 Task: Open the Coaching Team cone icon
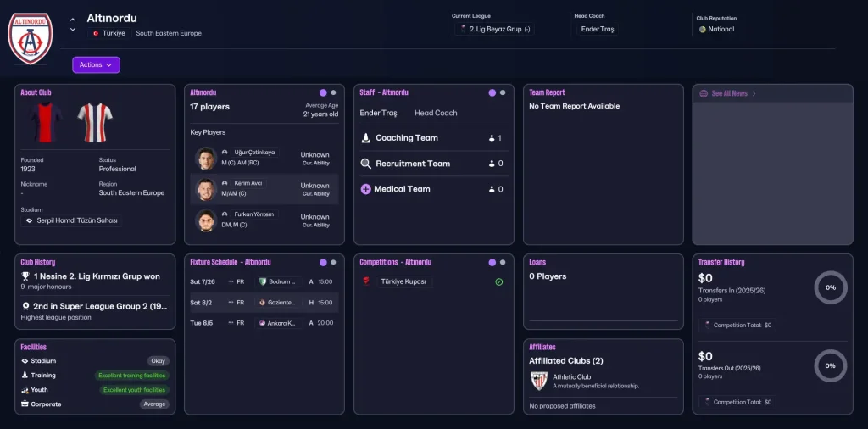point(366,138)
